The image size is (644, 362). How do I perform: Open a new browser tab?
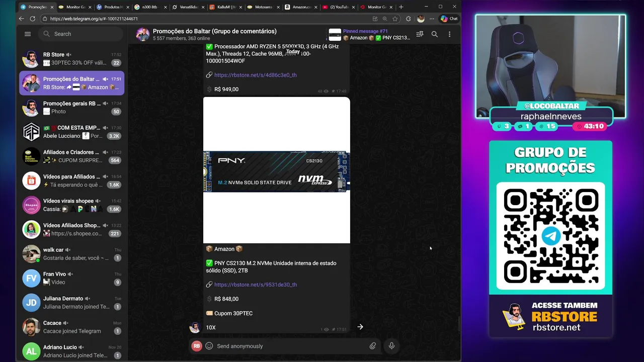(401, 7)
